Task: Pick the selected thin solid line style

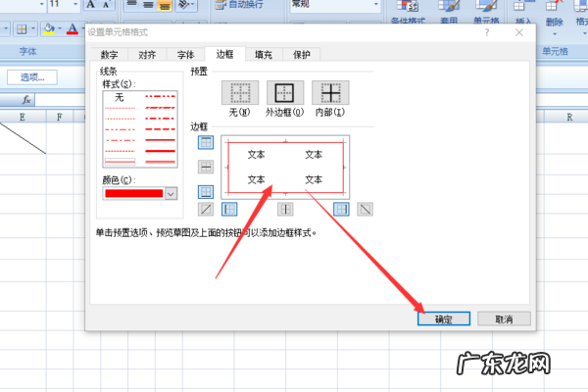Action: 120,162
